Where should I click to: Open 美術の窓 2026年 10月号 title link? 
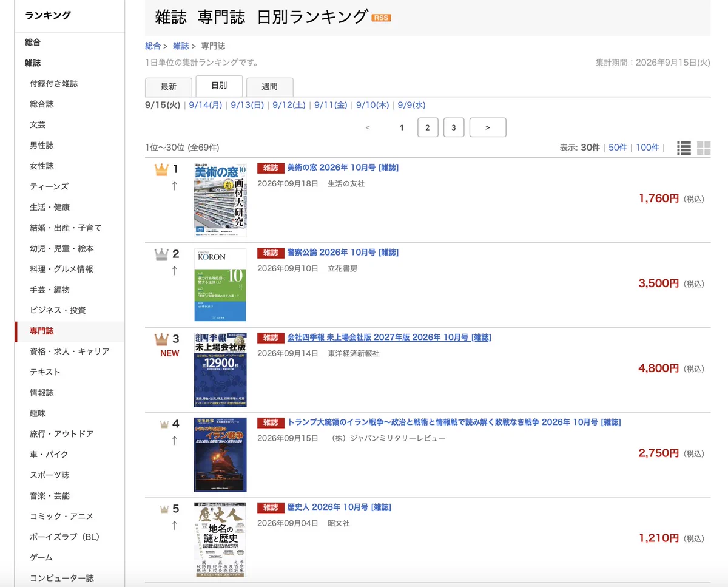click(343, 168)
